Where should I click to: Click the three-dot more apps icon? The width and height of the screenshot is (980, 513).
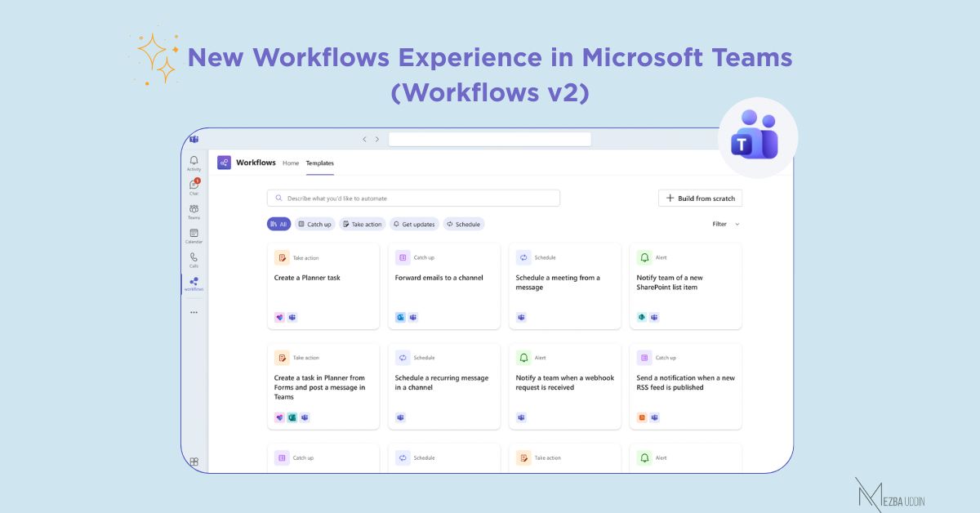pos(194,312)
